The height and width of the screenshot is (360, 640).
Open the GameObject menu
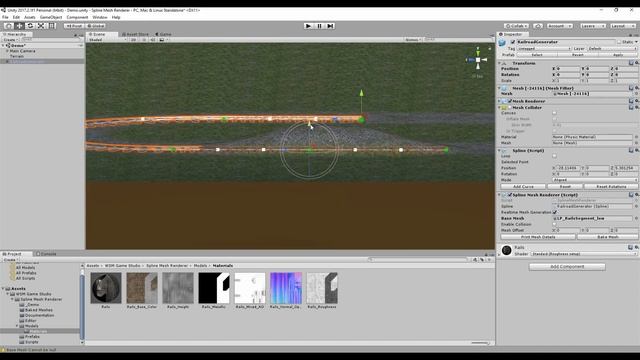click(51, 17)
